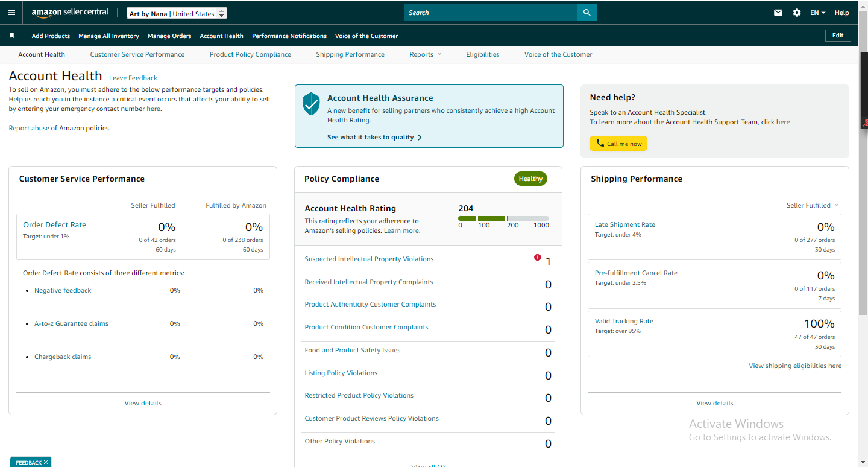Viewport: 868px width, 467px height.
Task: Click the Account Health Assurance shield icon
Action: (x=311, y=104)
